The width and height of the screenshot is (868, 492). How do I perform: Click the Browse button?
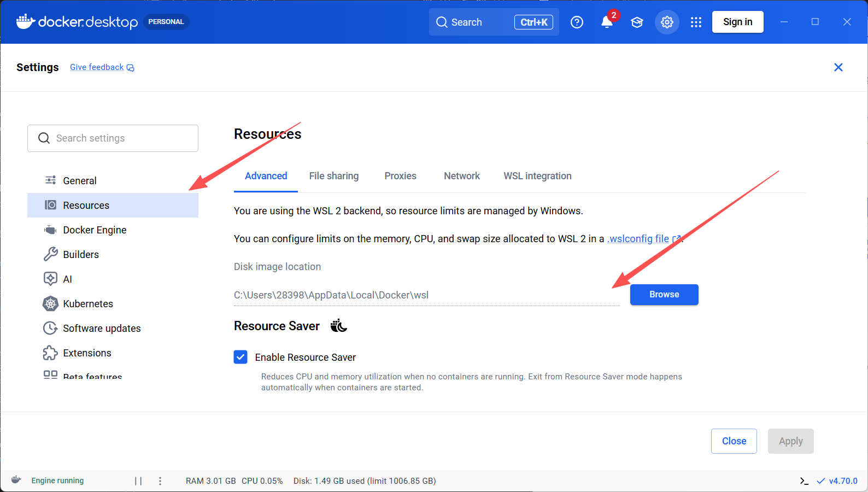coord(664,295)
